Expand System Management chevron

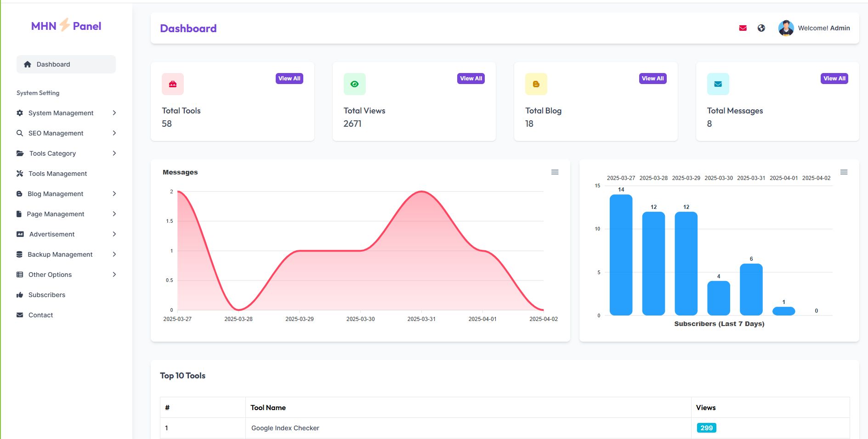114,113
